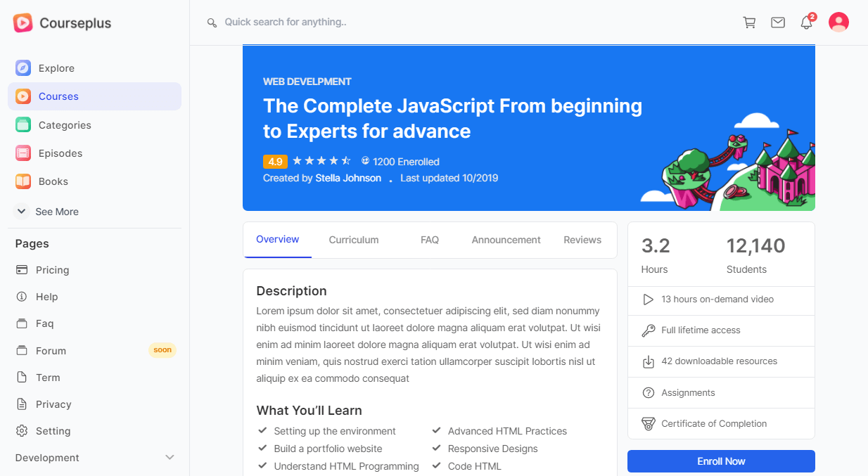Click the user profile avatar
Image resolution: width=868 pixels, height=476 pixels.
pos(838,22)
